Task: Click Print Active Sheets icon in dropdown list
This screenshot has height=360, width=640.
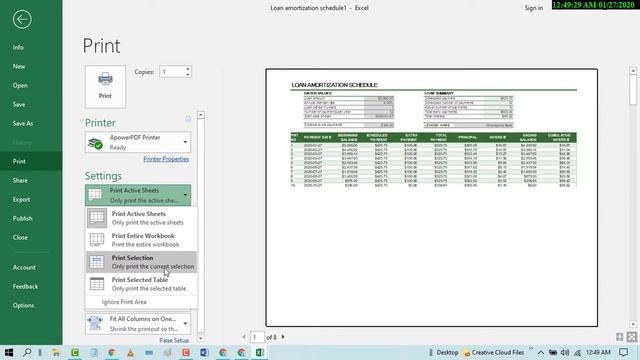Action: [97, 218]
